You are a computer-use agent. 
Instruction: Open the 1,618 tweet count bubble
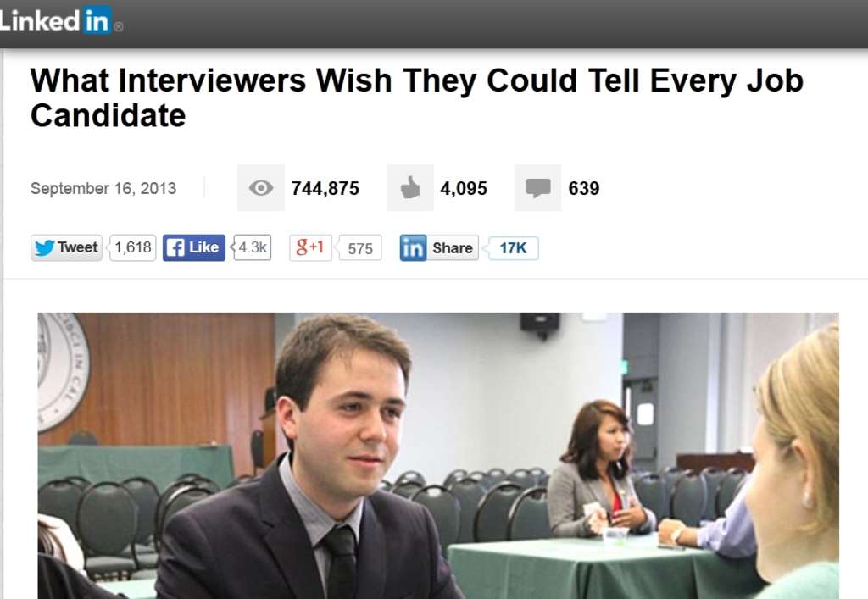pyautogui.click(x=133, y=247)
